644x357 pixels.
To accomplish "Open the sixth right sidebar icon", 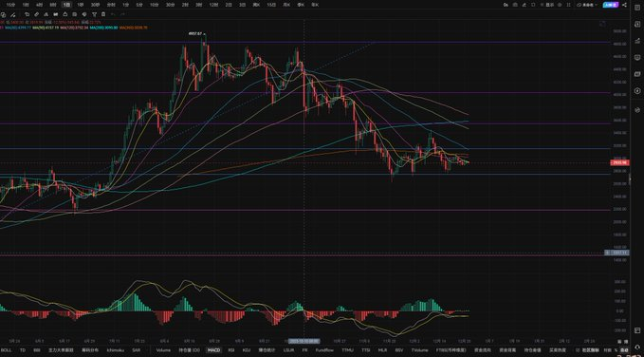I will click(x=637, y=91).
